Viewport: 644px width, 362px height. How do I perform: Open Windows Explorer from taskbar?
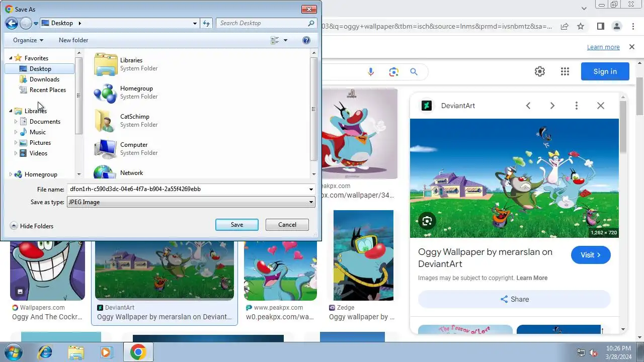click(76, 352)
